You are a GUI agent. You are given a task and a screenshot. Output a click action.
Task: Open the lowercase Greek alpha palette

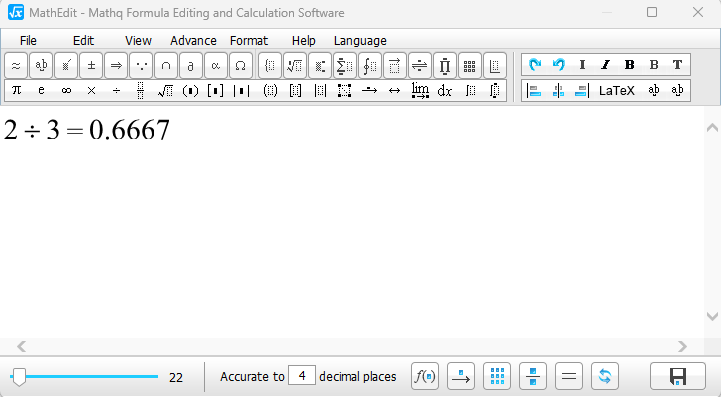pyautogui.click(x=216, y=66)
